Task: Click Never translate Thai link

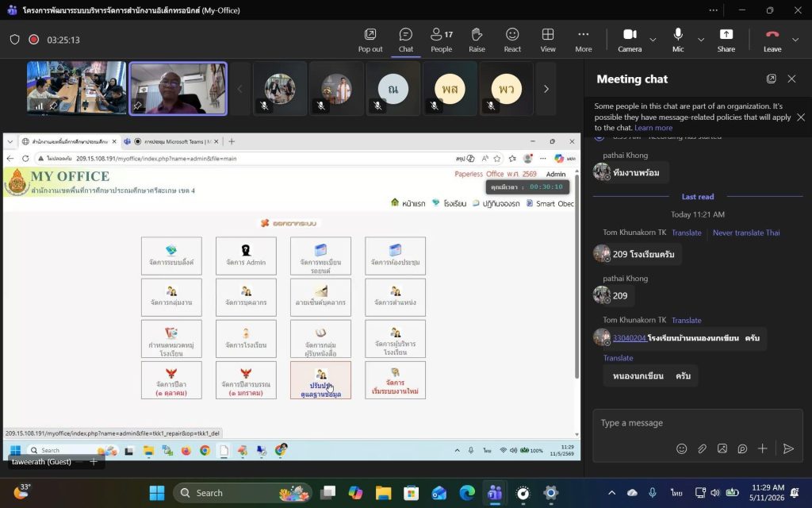Action: click(x=746, y=233)
